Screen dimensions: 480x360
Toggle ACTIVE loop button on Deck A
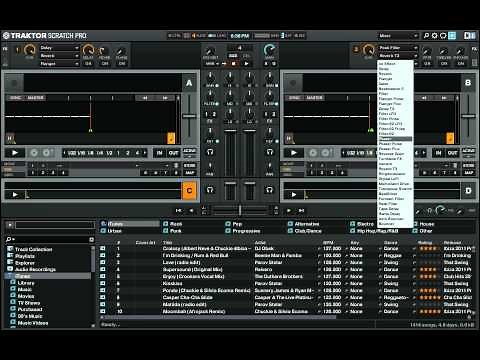pos(190,151)
